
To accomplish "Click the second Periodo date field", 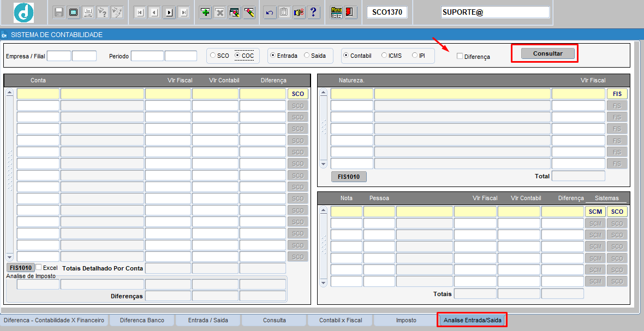I will pyautogui.click(x=181, y=56).
